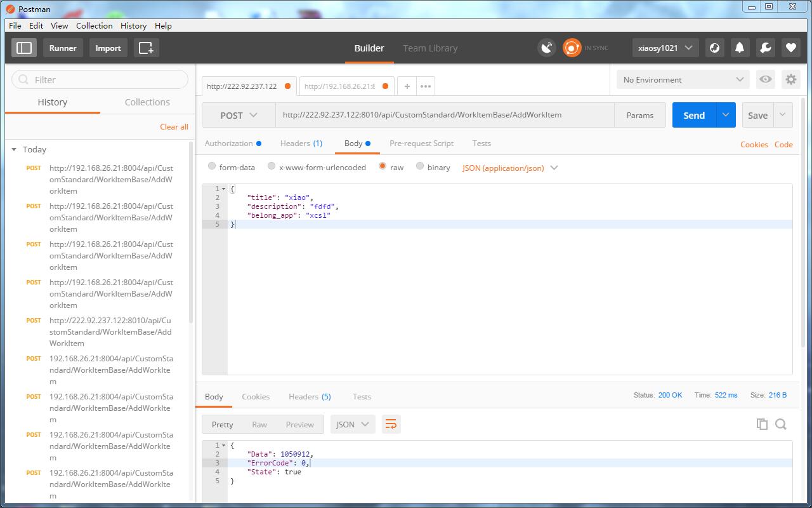
Task: Click the orange sync status icon
Action: pos(572,48)
